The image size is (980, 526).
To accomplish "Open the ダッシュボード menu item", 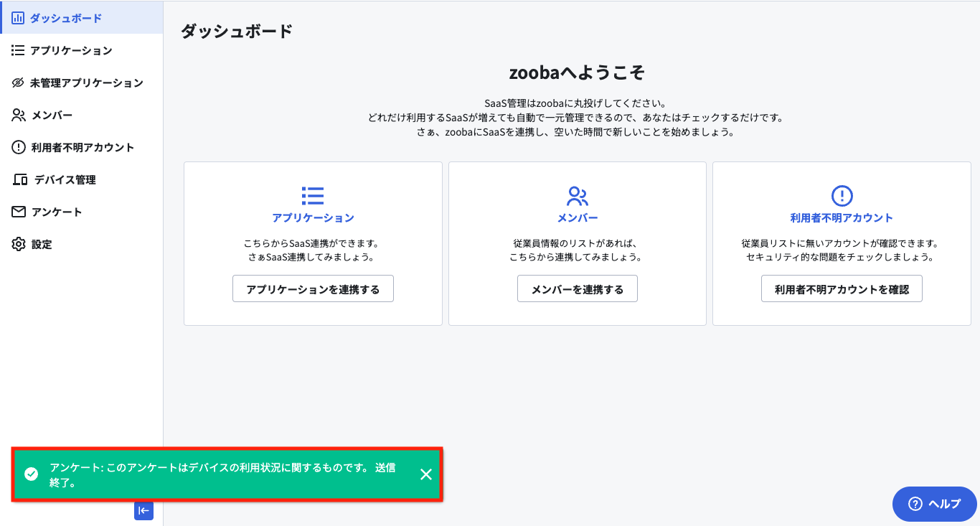I will (82, 18).
